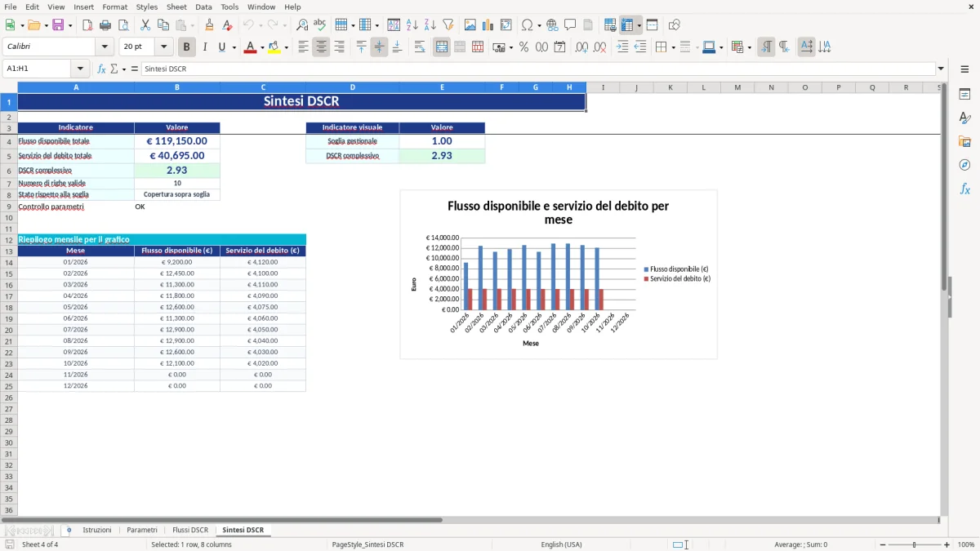This screenshot has height=551, width=980.
Task: Open Conditional Formatting dropdown arrow
Action: 749,47
